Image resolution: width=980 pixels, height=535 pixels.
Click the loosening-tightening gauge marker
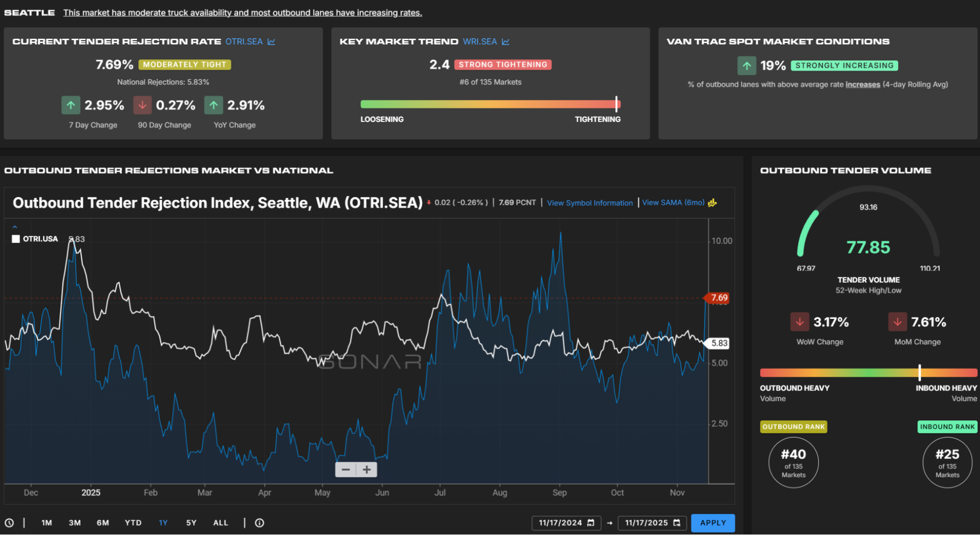tap(617, 104)
